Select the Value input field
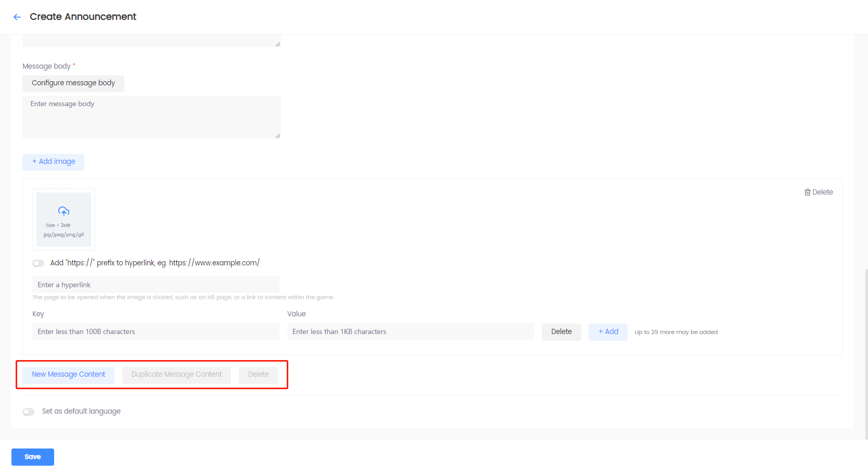 [x=410, y=332]
